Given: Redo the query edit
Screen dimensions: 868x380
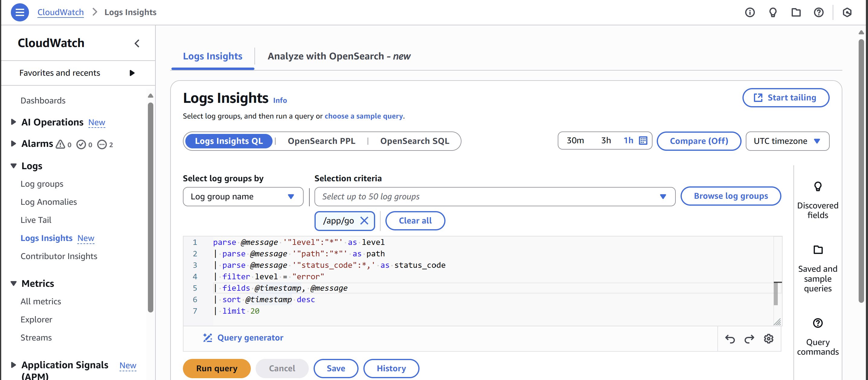Looking at the screenshot, I should coord(749,339).
